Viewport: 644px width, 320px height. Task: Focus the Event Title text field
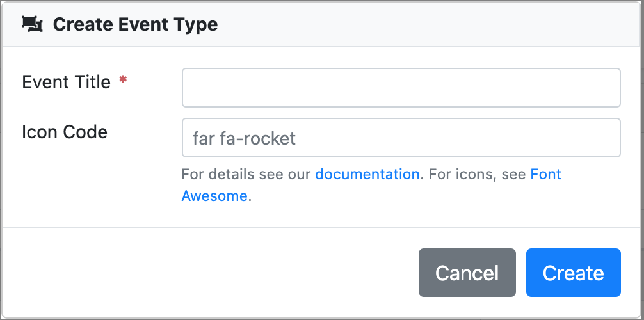tap(401, 88)
